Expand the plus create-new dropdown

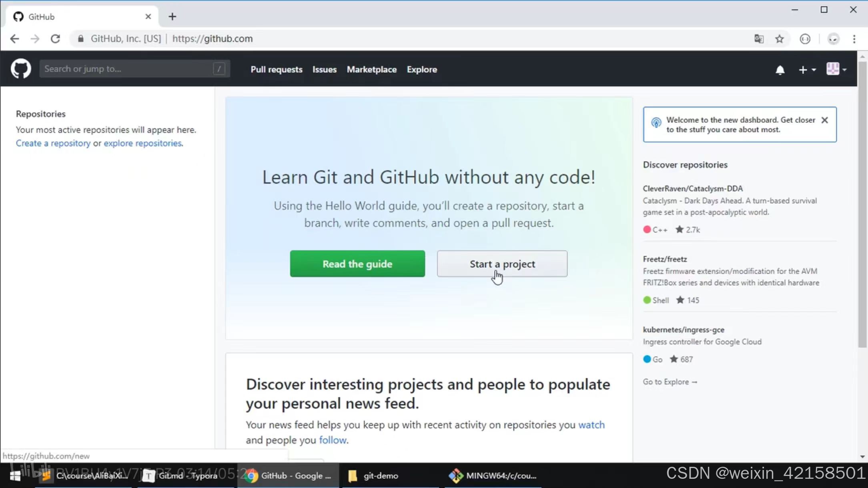[807, 70]
